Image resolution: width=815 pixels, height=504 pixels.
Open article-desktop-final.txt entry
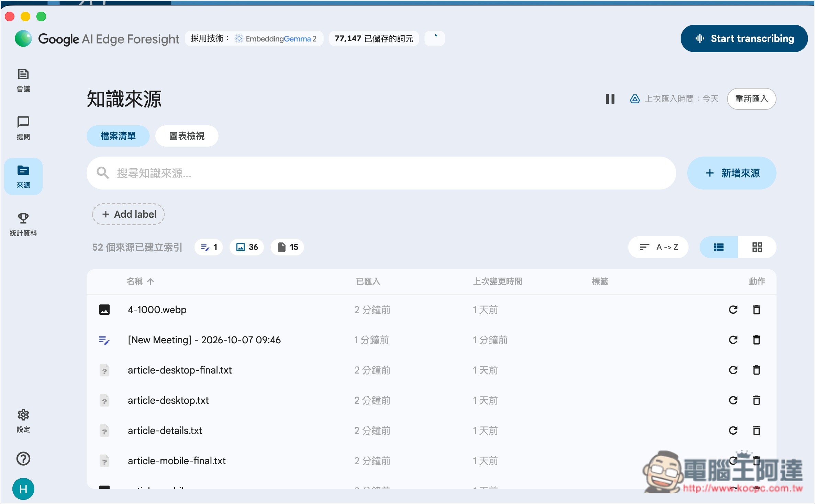pos(432,370)
